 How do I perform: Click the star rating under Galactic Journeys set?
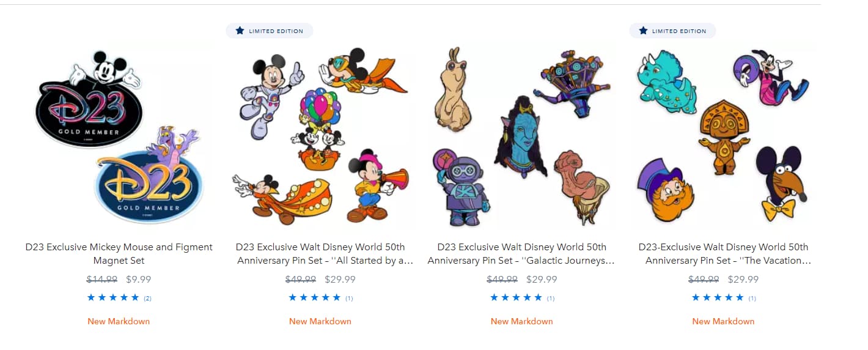517,298
